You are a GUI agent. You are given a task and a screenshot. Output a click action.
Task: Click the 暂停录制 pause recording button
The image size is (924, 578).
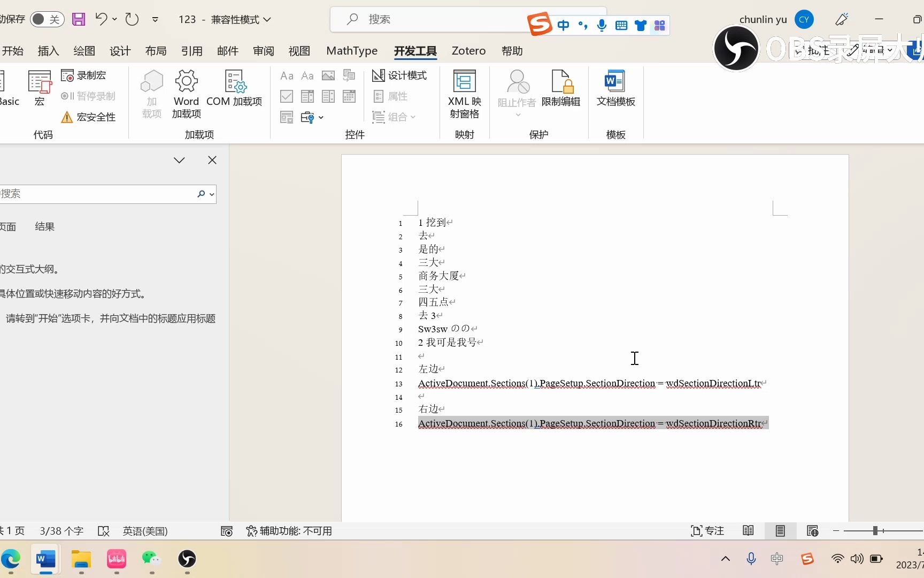coord(88,96)
